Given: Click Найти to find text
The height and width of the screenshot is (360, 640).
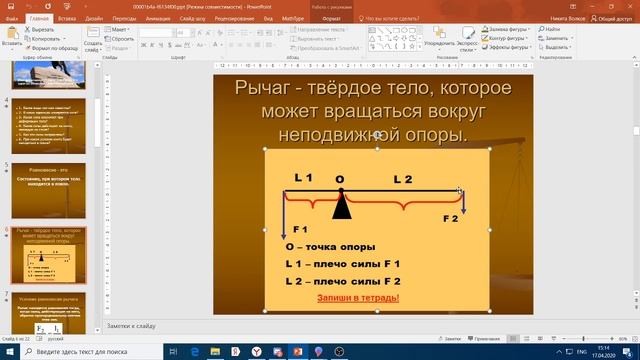Looking at the screenshot, I should click(550, 29).
